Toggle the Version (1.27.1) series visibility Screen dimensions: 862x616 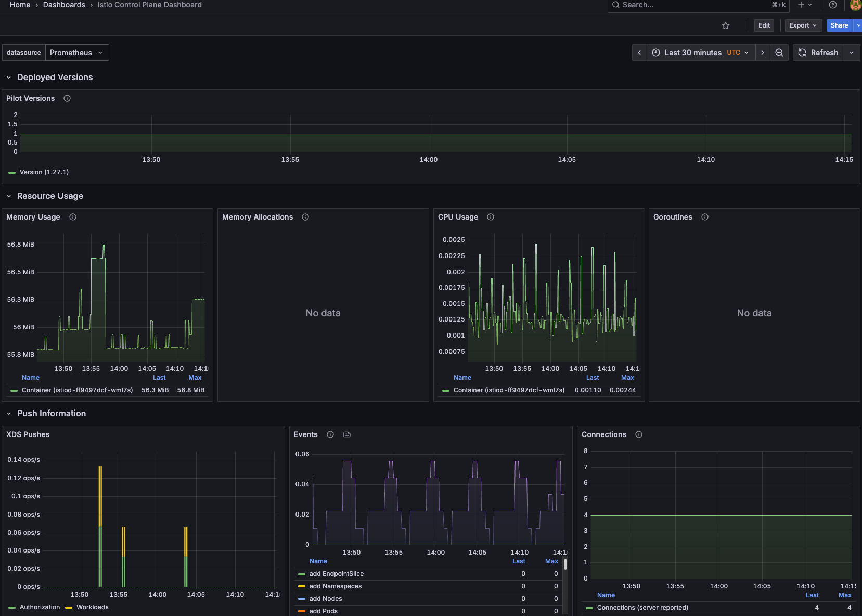44,172
